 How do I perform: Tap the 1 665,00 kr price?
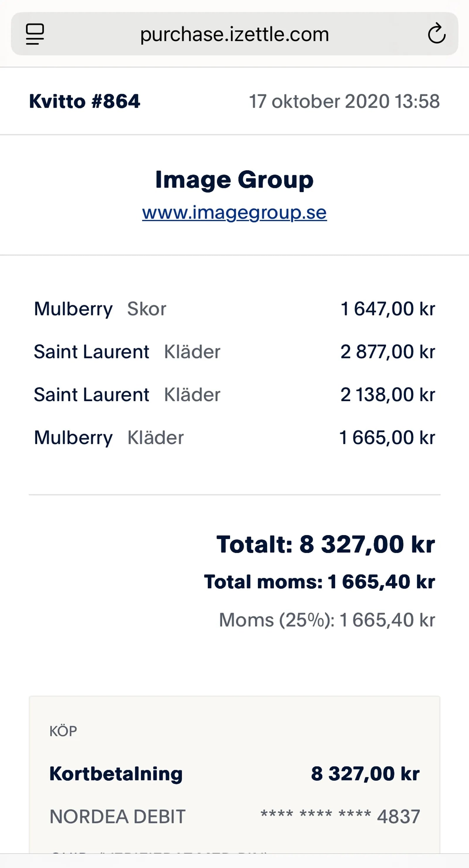click(387, 438)
